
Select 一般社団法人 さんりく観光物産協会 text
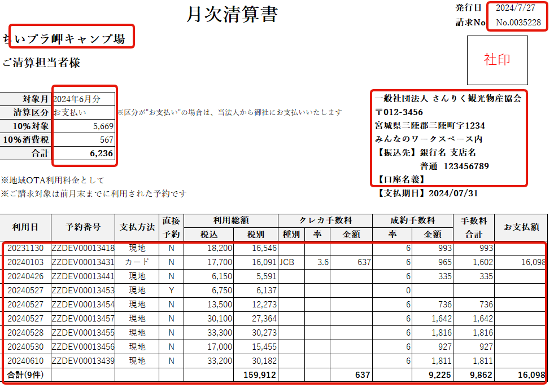pos(448,99)
